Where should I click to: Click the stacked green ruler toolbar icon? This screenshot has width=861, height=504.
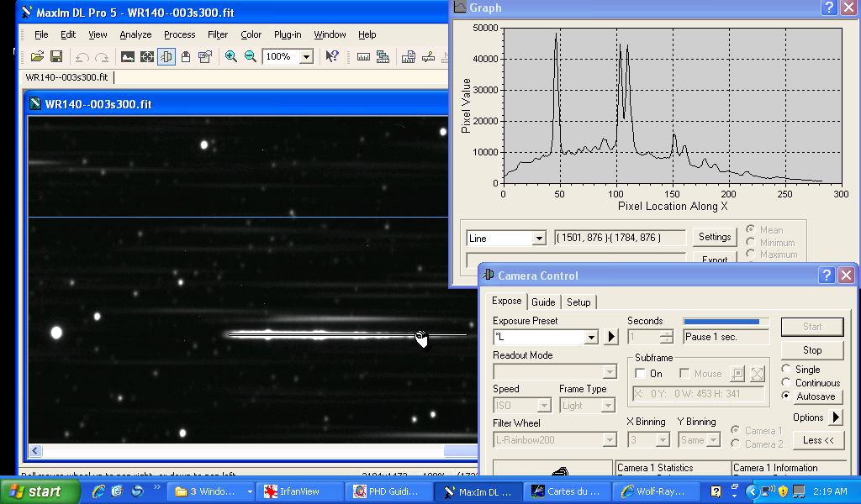383,56
